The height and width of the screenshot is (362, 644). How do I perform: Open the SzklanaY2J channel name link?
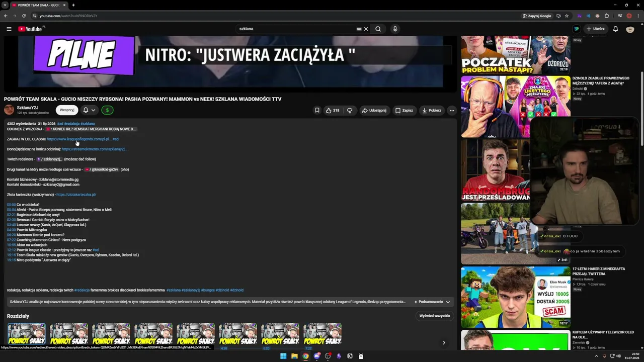28,108
